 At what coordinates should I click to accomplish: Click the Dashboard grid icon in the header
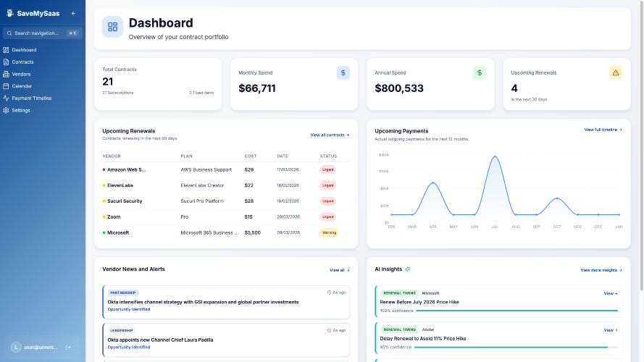pyautogui.click(x=112, y=27)
